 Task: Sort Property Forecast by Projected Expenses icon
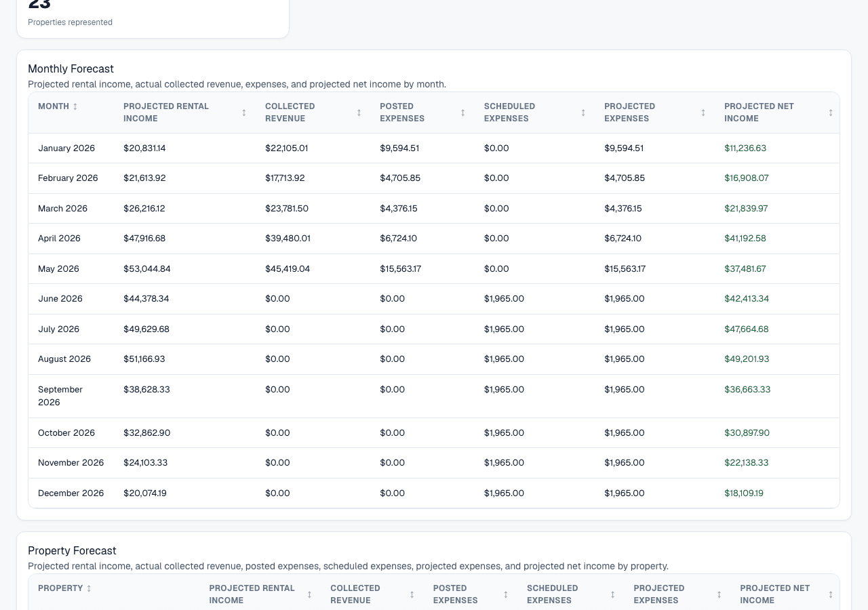pyautogui.click(x=719, y=594)
